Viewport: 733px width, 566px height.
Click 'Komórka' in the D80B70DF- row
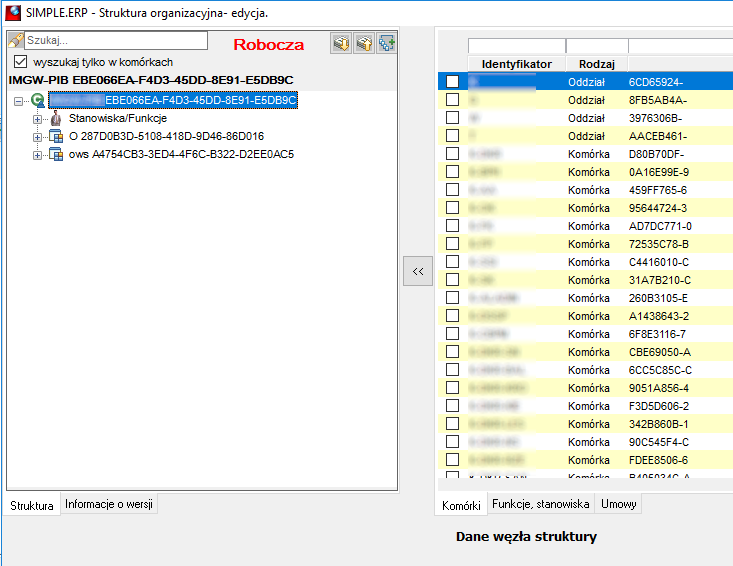tap(589, 154)
